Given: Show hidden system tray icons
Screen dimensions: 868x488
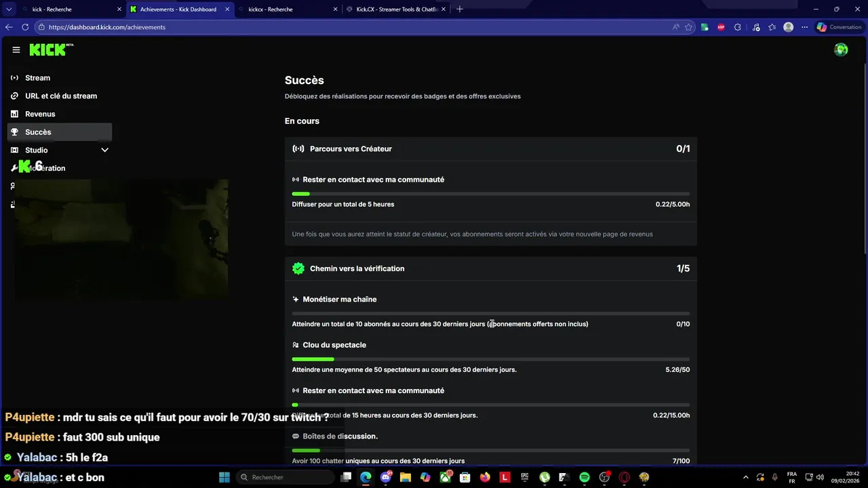Looking at the screenshot, I should [x=746, y=477].
